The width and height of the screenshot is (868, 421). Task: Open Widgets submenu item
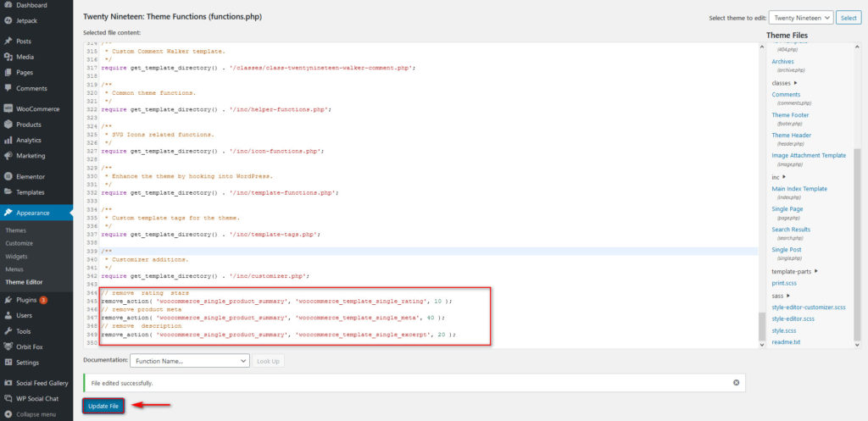[17, 257]
